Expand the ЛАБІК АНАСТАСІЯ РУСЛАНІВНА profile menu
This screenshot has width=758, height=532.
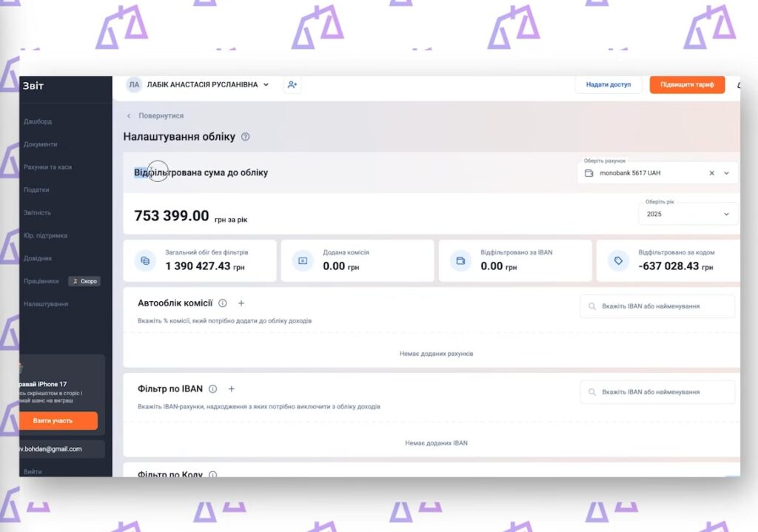point(266,85)
